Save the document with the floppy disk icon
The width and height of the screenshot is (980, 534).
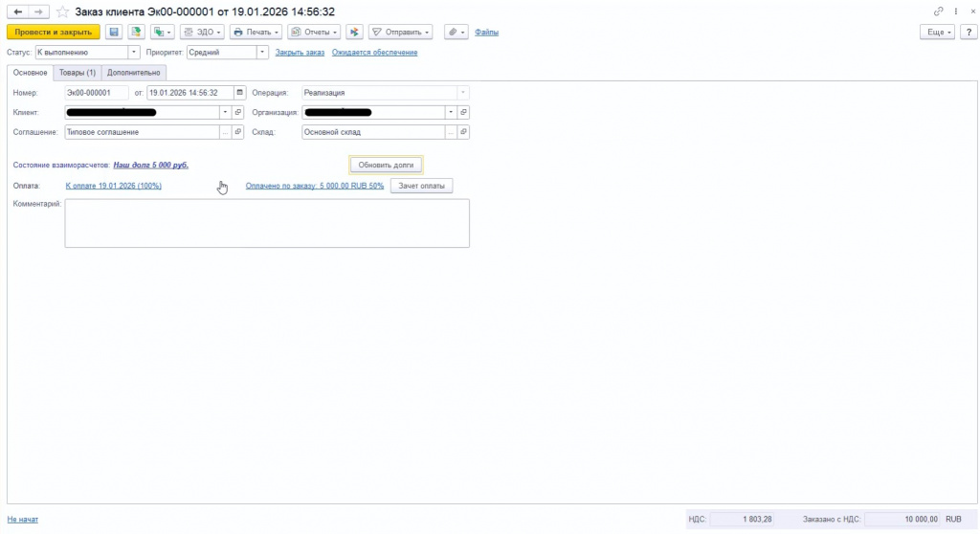(114, 32)
